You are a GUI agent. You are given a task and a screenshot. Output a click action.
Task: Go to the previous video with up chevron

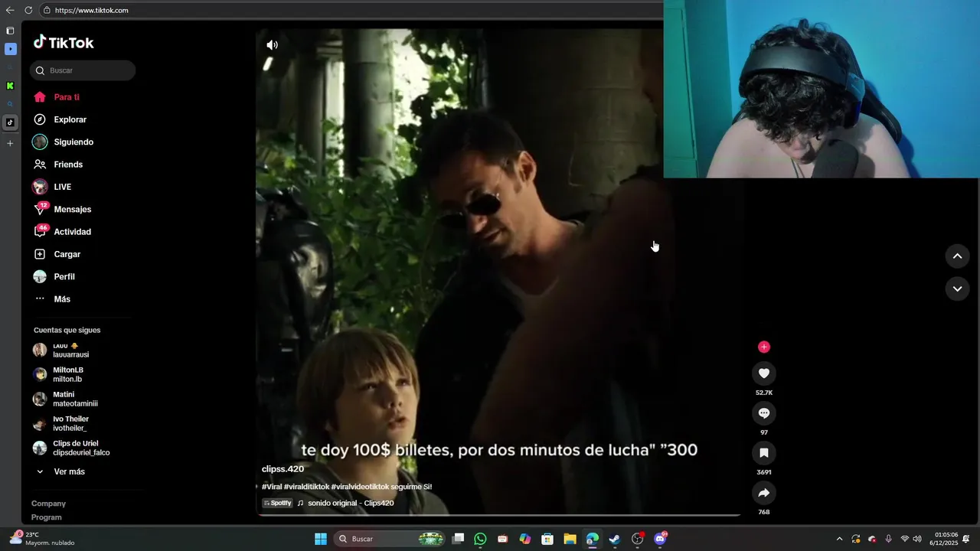point(957,256)
